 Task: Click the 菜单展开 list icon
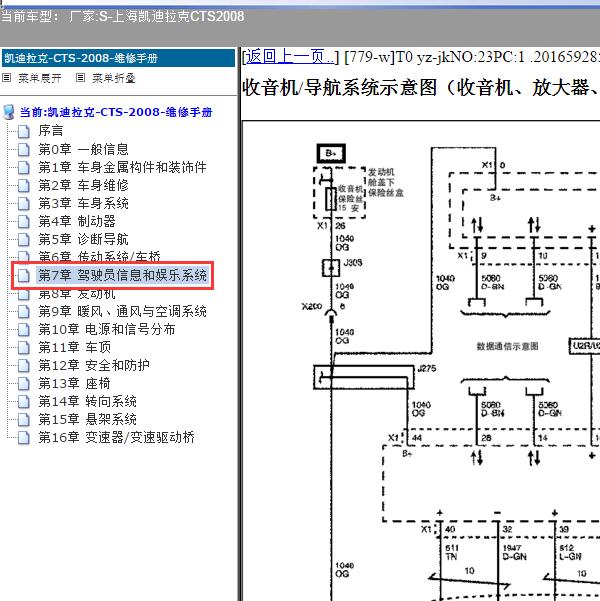tap(7, 78)
